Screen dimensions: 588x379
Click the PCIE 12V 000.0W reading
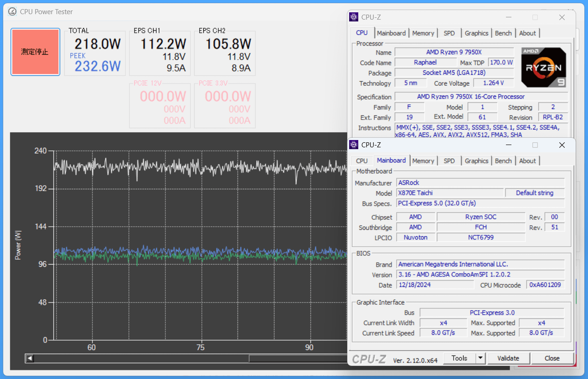[x=163, y=97]
